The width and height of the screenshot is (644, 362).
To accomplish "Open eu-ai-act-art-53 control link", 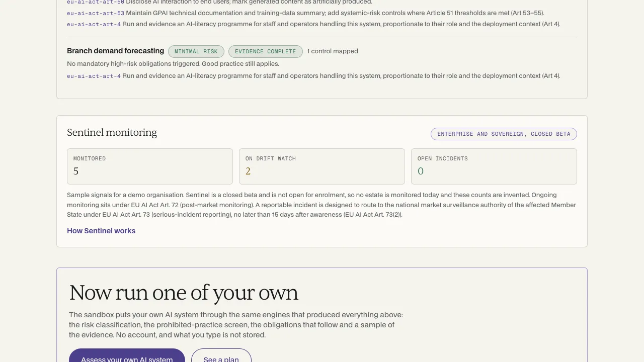I will click(96, 13).
